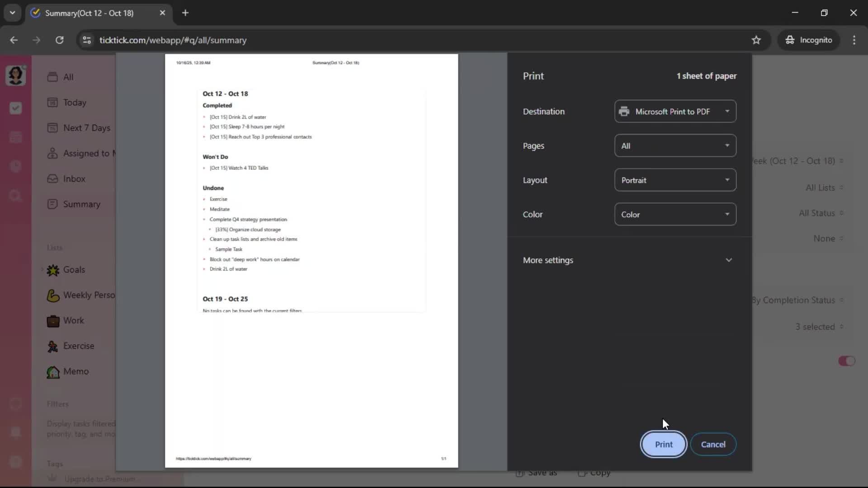The width and height of the screenshot is (868, 488).
Task: Open Chrome three-dot menu
Action: (x=854, y=40)
